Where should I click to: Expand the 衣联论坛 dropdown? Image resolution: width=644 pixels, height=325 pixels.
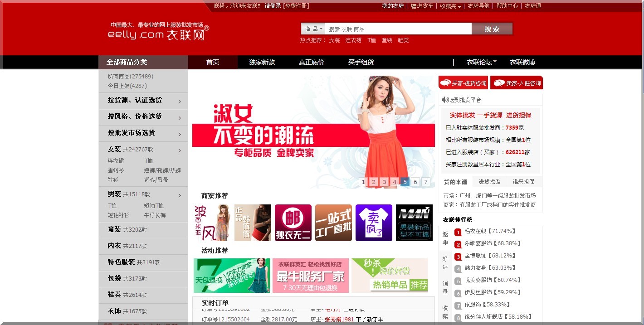482,62
